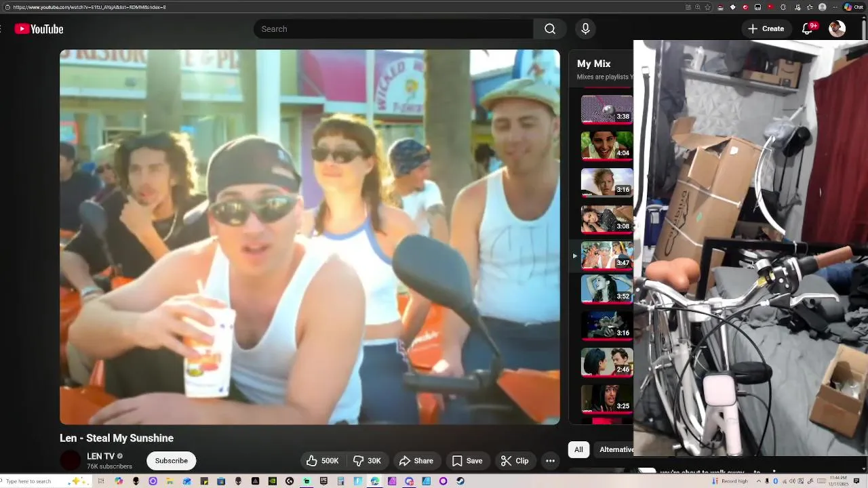The height and width of the screenshot is (488, 868).
Task: Click the 76K subscribers text
Action: pyautogui.click(x=109, y=466)
